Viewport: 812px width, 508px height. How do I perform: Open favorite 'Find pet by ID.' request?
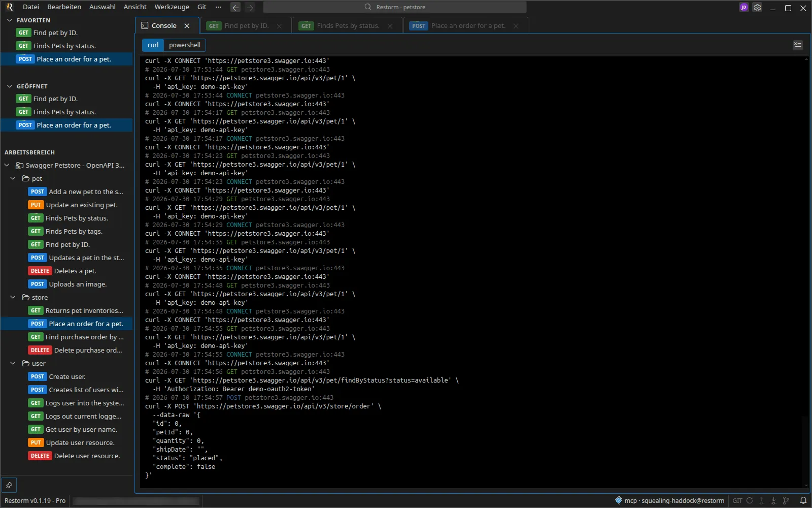pos(66,33)
